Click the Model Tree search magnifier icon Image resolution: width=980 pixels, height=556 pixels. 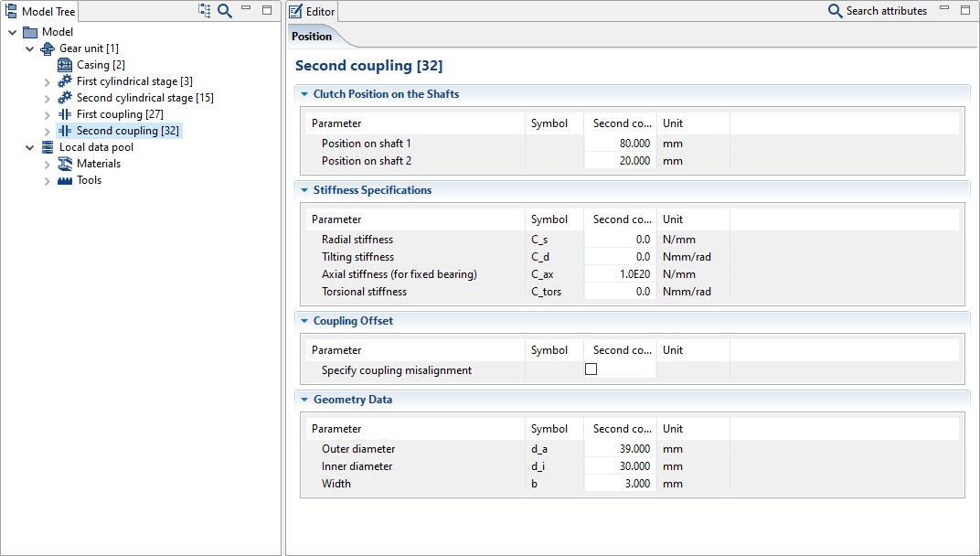coord(225,11)
